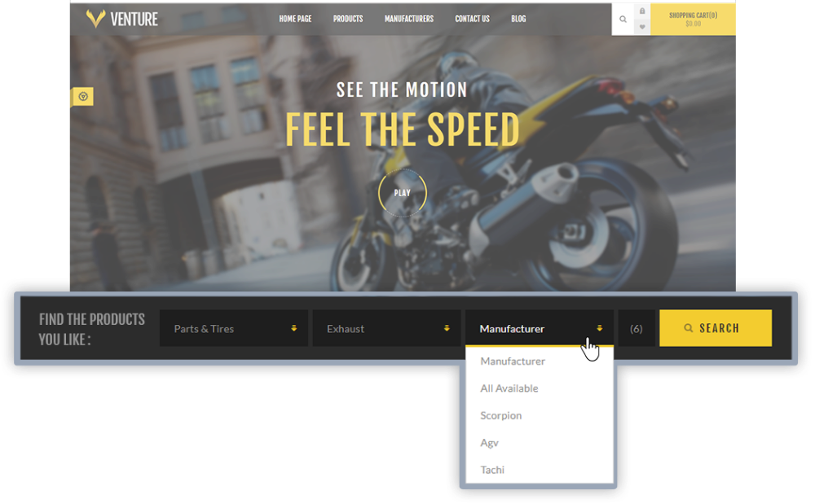
Task: Click the magnifier icon inside Search button
Action: pos(689,328)
